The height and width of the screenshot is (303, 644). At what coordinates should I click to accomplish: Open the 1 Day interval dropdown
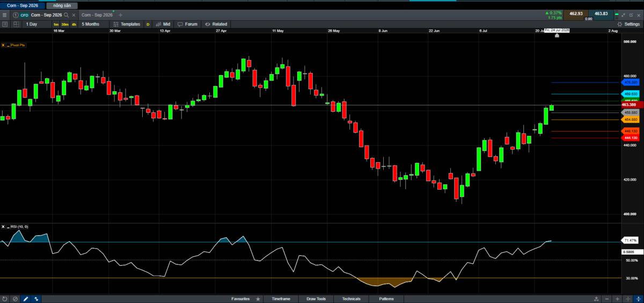36,24
